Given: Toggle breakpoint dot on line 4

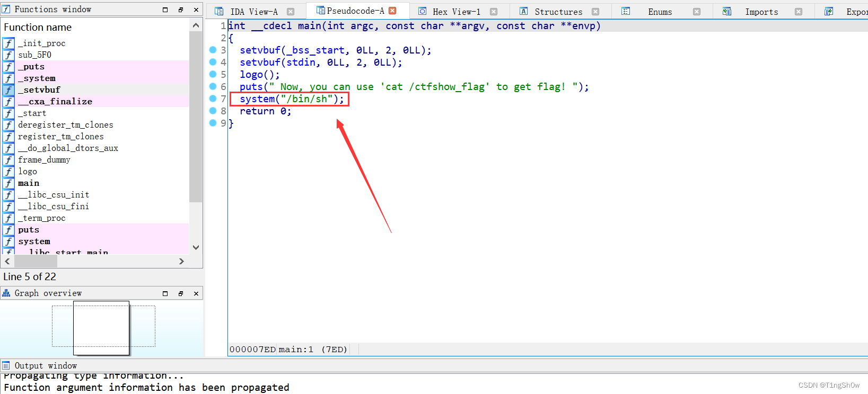Looking at the screenshot, I should [x=213, y=62].
